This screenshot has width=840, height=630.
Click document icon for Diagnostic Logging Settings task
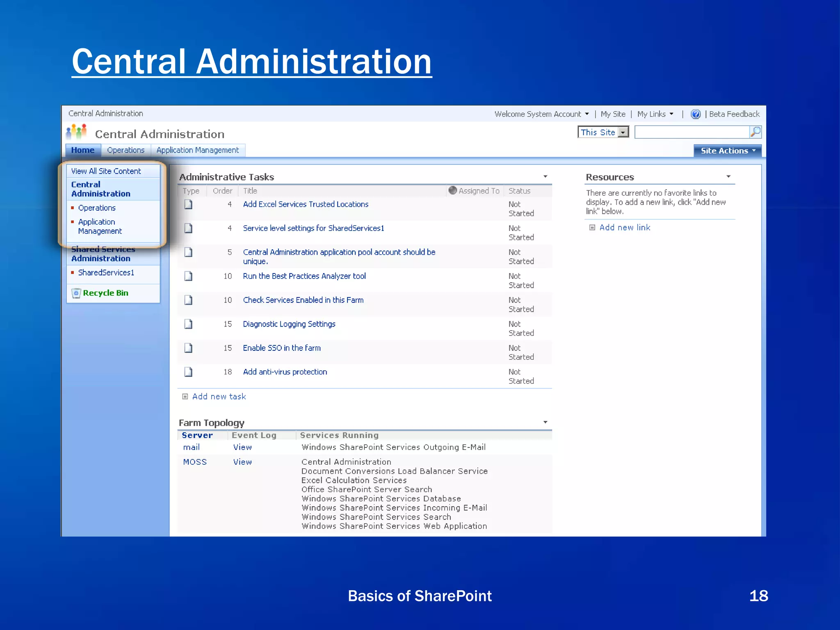point(188,324)
